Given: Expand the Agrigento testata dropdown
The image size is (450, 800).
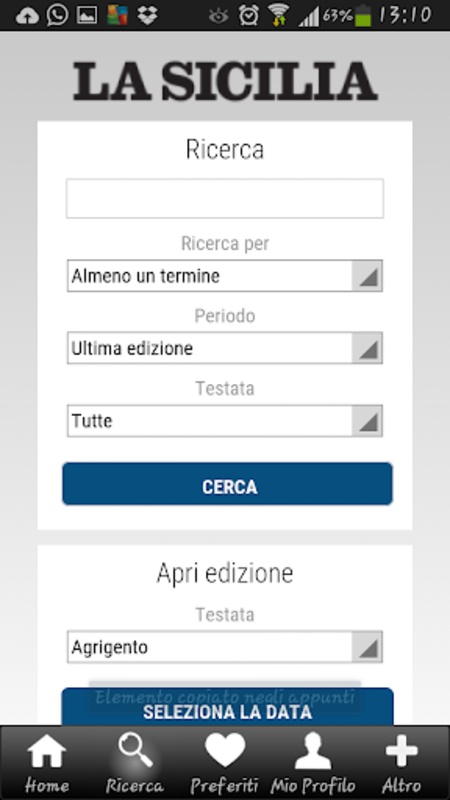Looking at the screenshot, I should [224, 647].
